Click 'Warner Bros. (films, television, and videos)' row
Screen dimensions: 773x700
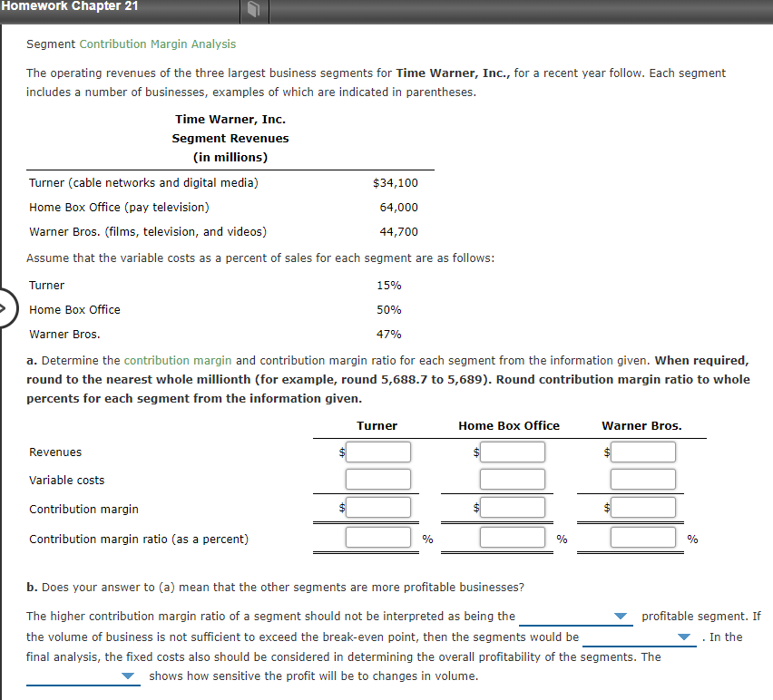[x=148, y=231]
